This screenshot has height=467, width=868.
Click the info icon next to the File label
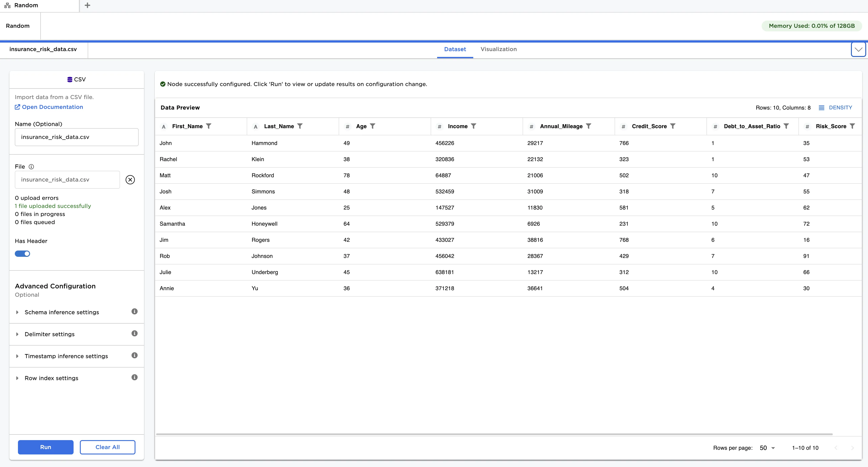pyautogui.click(x=31, y=167)
